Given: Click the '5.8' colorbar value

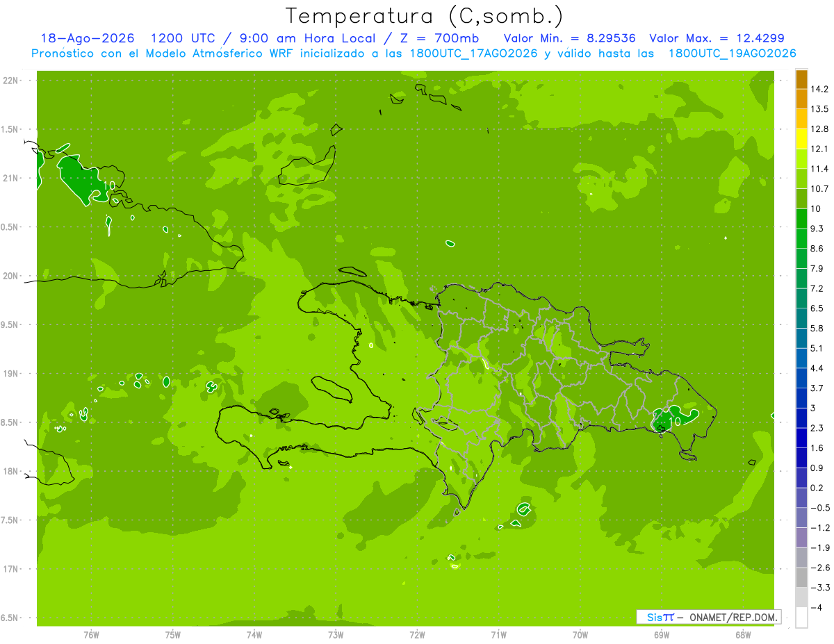Looking at the screenshot, I should (817, 328).
